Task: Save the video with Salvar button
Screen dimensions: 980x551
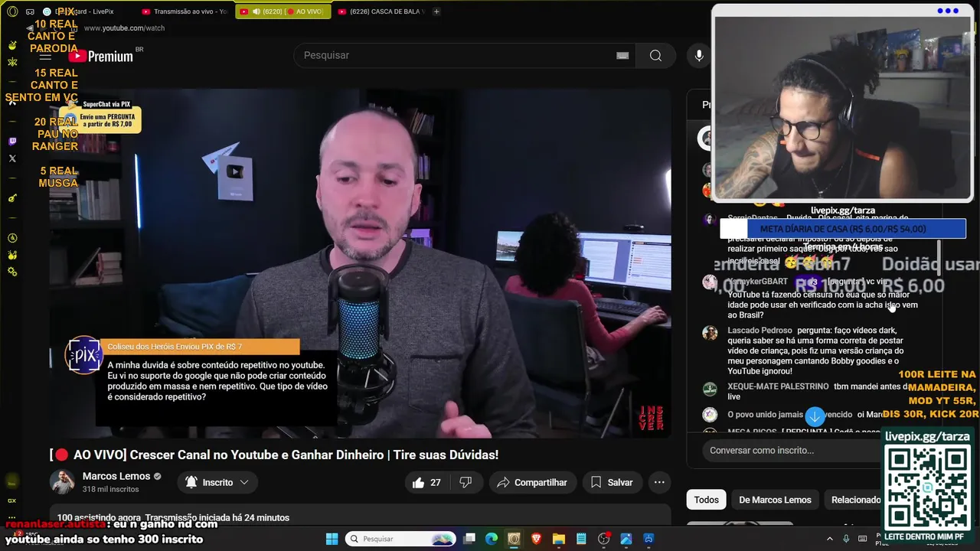Action: (x=612, y=482)
